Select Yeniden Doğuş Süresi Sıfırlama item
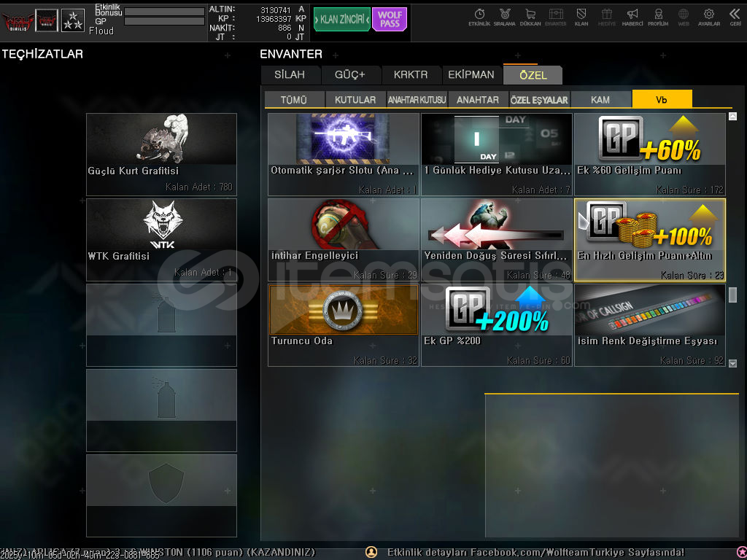The width and height of the screenshot is (747, 560). click(496, 239)
